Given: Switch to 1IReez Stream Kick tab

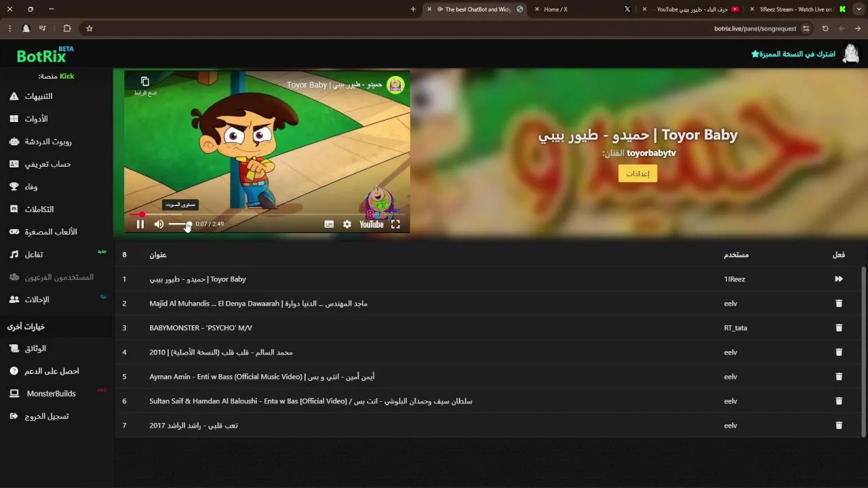Looking at the screenshot, I should coord(798,9).
